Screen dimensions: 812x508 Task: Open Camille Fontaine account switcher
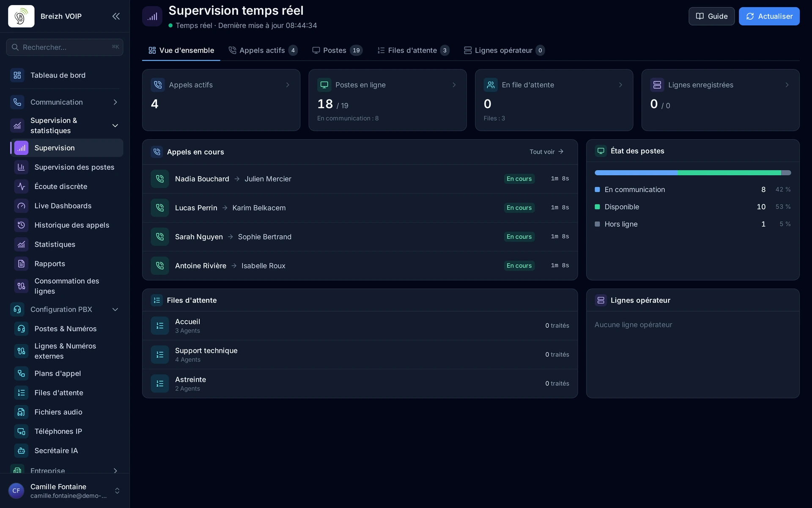[65, 491]
